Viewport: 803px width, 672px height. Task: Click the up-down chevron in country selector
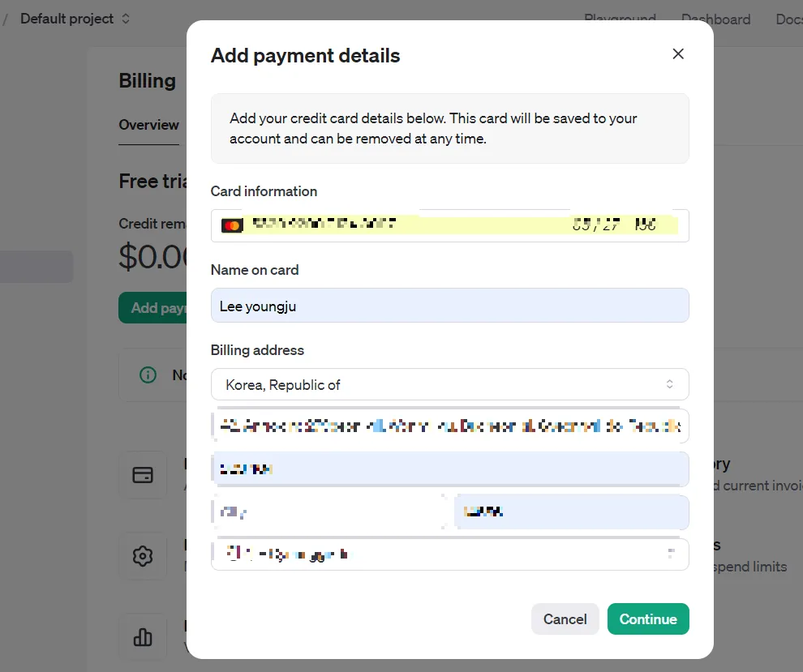tap(669, 384)
